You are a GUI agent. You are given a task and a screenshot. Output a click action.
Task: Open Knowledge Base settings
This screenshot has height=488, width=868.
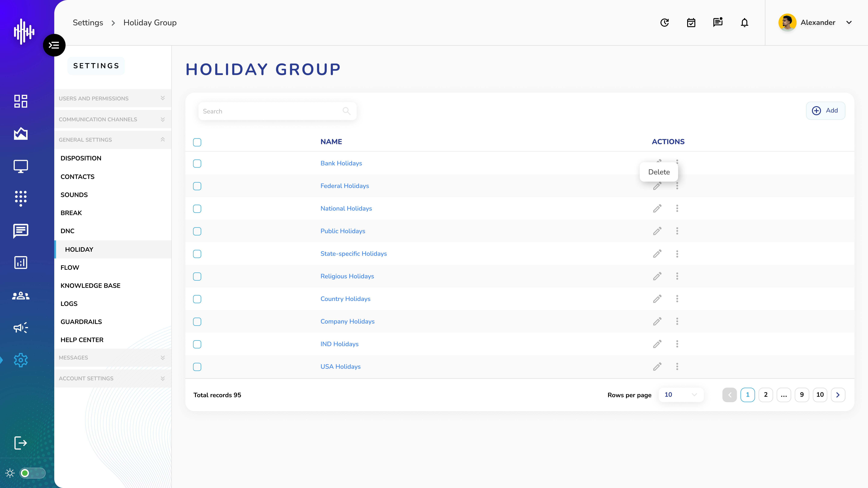click(x=90, y=286)
